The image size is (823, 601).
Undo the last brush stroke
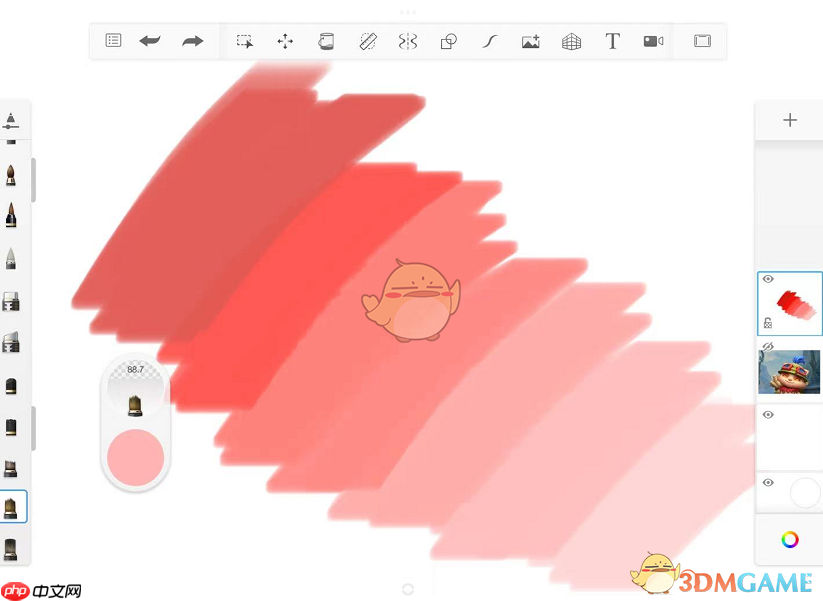pos(150,41)
